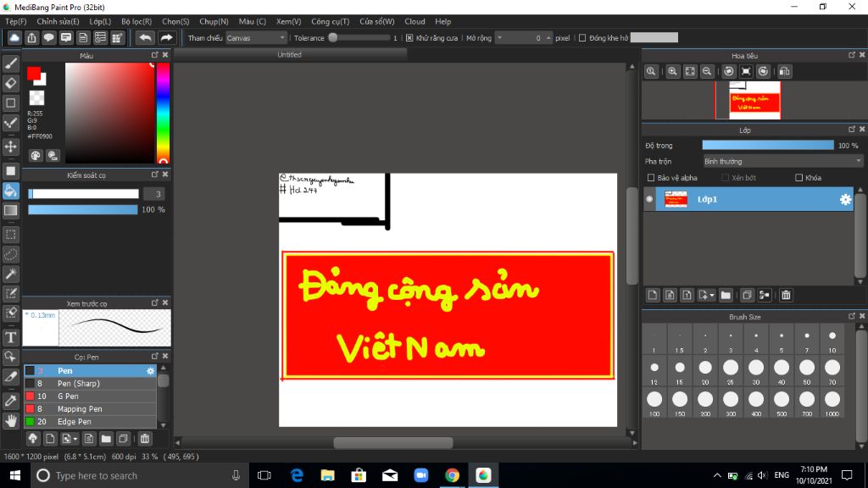The width and height of the screenshot is (868, 488).
Task: Select the Move tool
Action: pyautogui.click(x=10, y=147)
